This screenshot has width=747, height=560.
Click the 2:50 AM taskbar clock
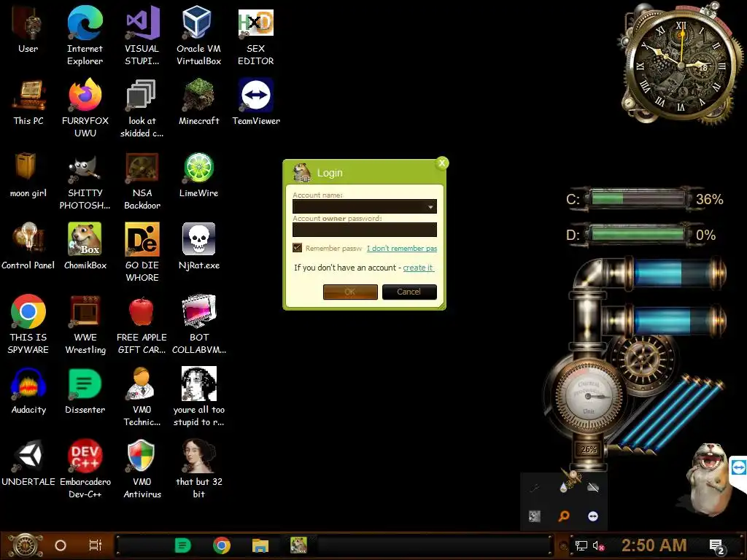(x=654, y=545)
